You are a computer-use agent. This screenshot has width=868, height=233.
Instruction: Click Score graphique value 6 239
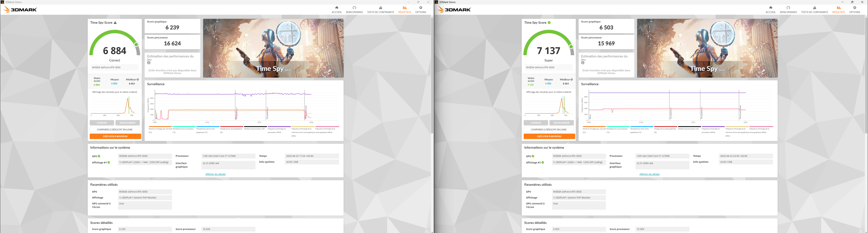click(x=172, y=28)
